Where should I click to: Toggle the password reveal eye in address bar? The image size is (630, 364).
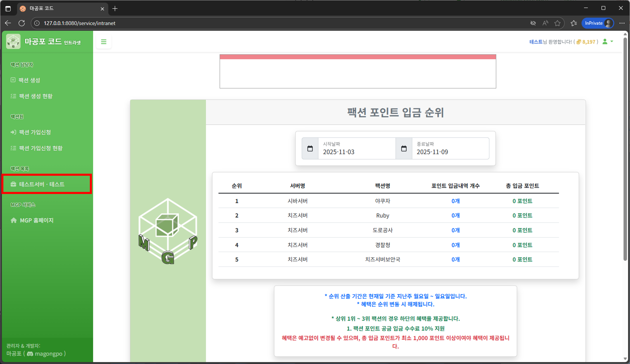point(533,23)
